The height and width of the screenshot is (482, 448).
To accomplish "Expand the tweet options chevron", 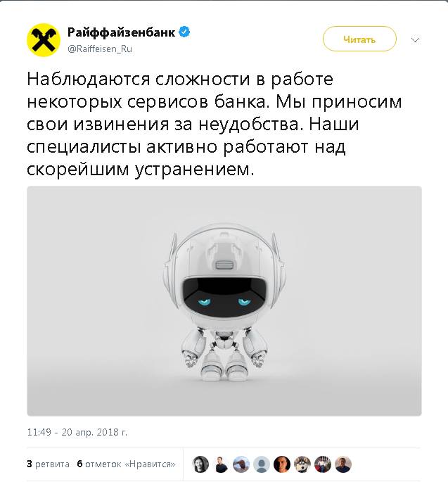I will [415, 39].
